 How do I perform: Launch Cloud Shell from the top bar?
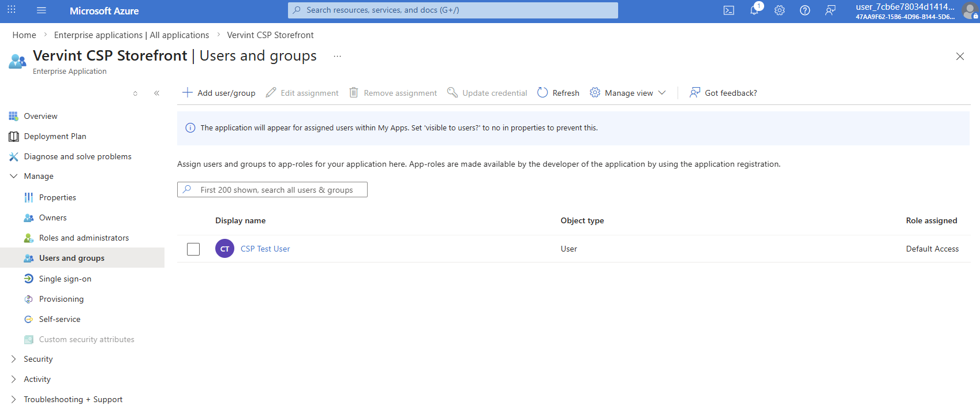click(729, 10)
